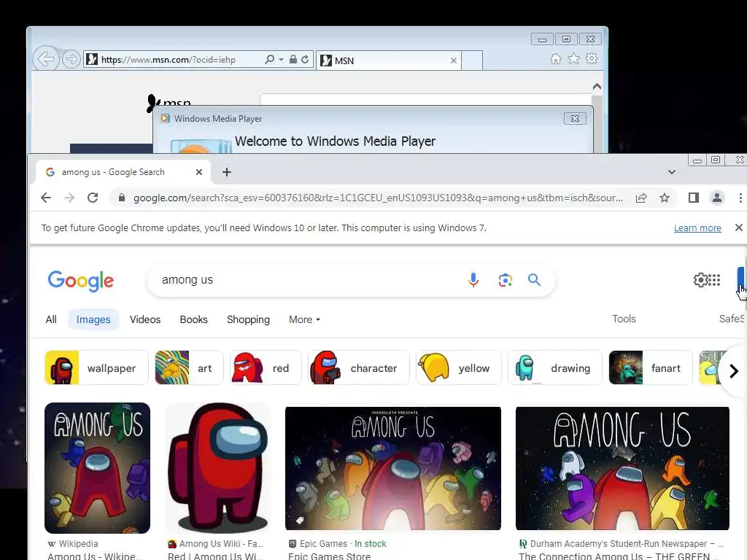Open the Epic Games Among Us image

click(x=393, y=468)
